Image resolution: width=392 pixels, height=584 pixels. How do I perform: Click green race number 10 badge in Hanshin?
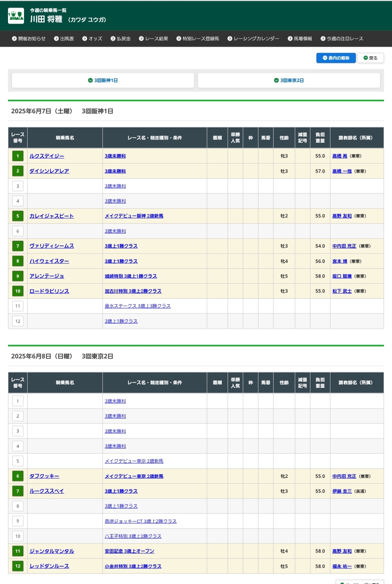tap(18, 291)
